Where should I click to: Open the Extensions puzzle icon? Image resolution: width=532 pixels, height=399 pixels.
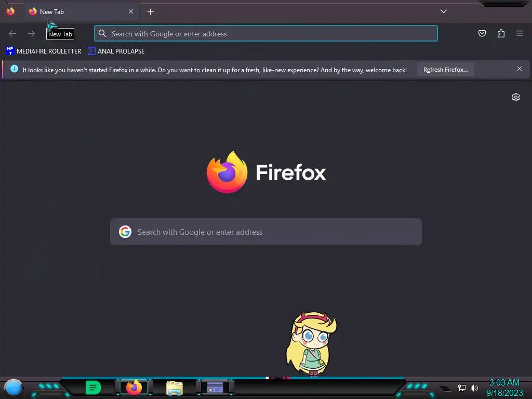coord(501,33)
